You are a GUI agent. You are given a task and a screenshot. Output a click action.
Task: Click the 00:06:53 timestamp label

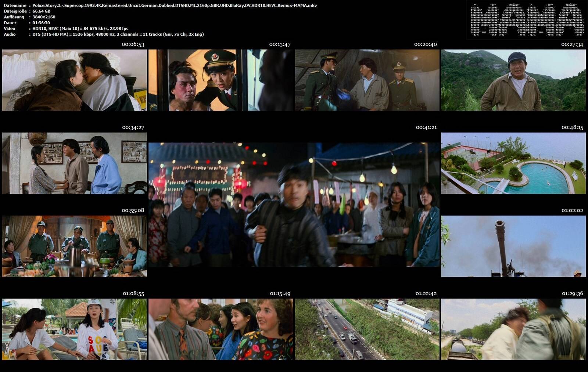133,44
